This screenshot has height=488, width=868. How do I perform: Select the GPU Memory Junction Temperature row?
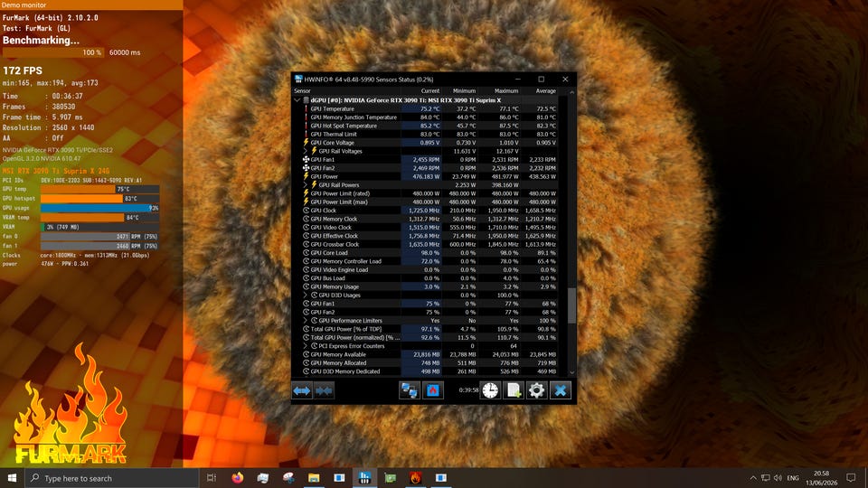[x=429, y=117]
